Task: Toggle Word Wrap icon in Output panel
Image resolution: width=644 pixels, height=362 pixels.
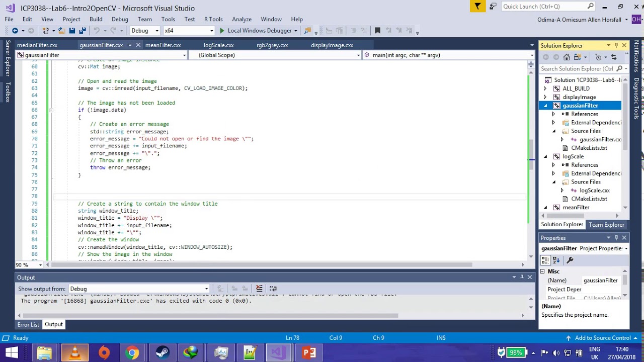Action: (x=273, y=289)
